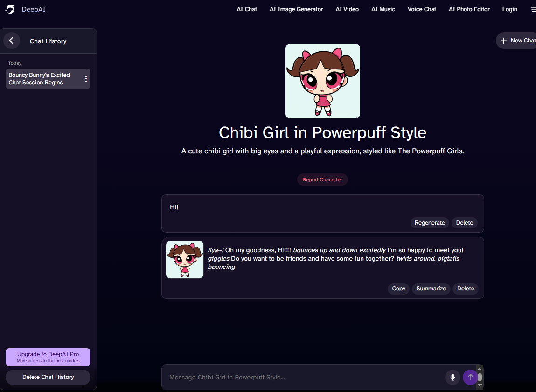
Task: Click the Chibi Girl in Powerpuff Style heading
Action: click(x=322, y=132)
